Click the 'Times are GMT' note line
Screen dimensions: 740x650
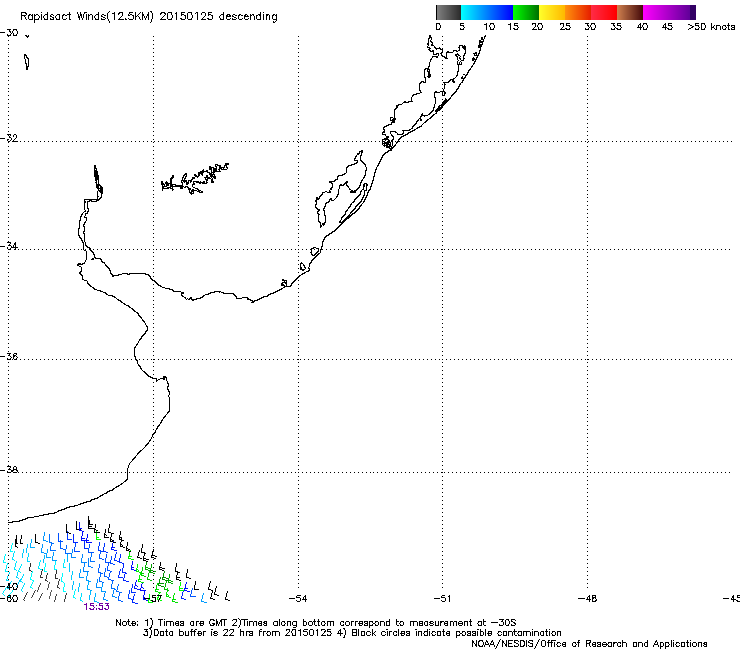(316, 623)
